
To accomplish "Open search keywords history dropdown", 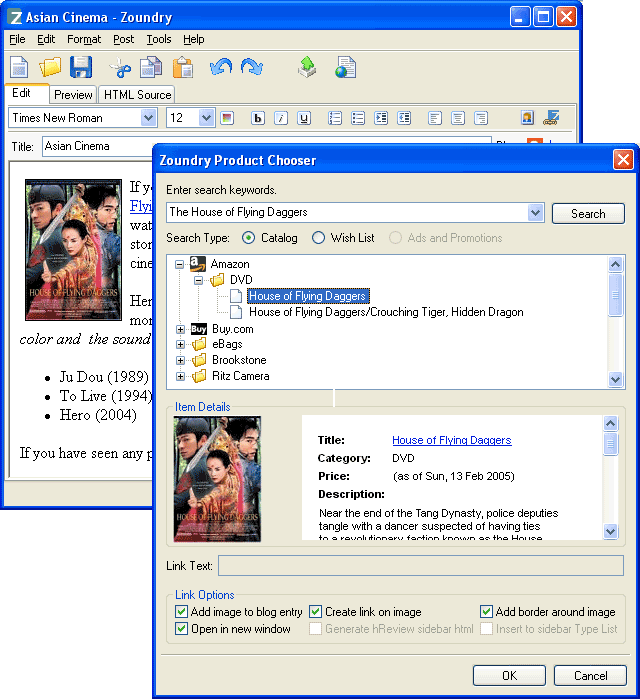I will 535,212.
